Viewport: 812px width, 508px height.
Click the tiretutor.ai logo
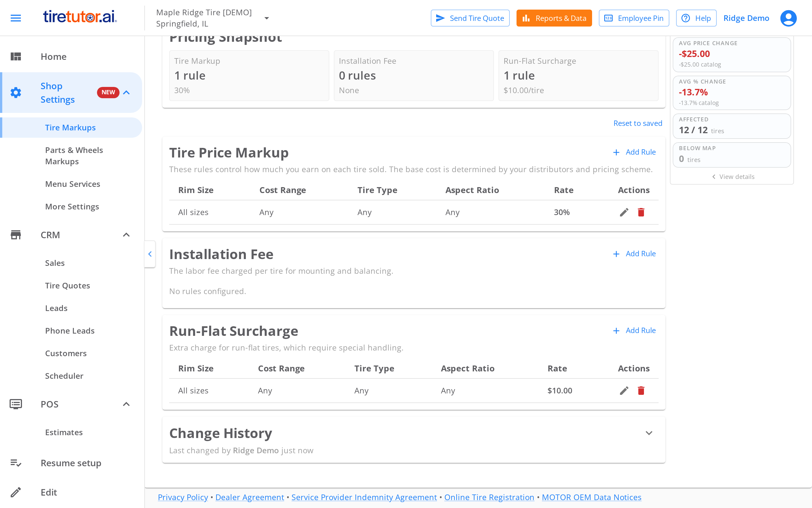tap(80, 17)
